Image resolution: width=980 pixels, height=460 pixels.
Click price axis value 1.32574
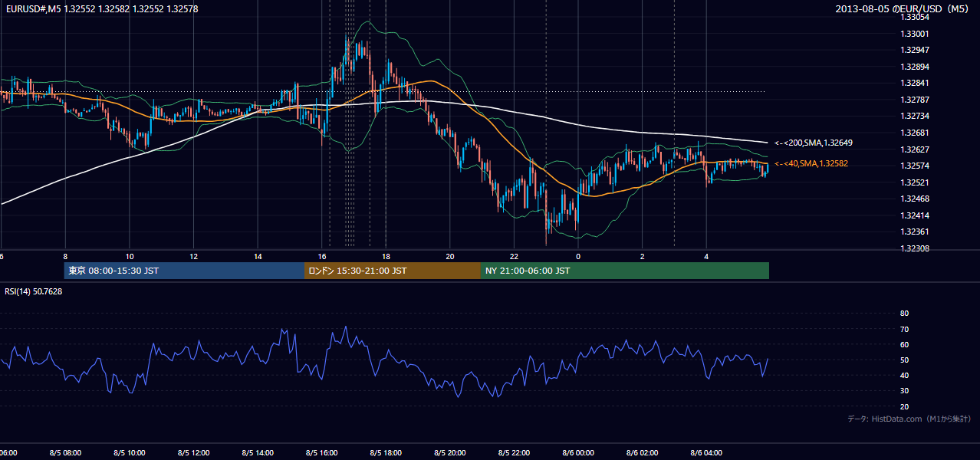tap(914, 166)
